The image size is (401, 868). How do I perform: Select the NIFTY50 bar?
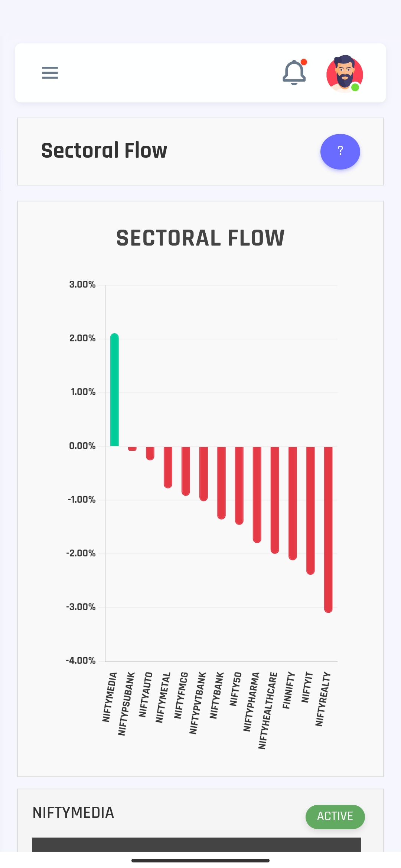239,485
